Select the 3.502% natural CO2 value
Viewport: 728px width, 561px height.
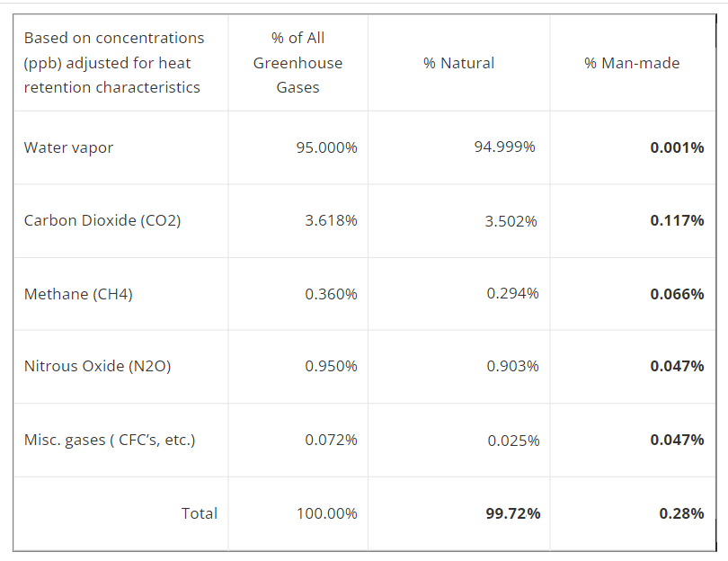(510, 221)
